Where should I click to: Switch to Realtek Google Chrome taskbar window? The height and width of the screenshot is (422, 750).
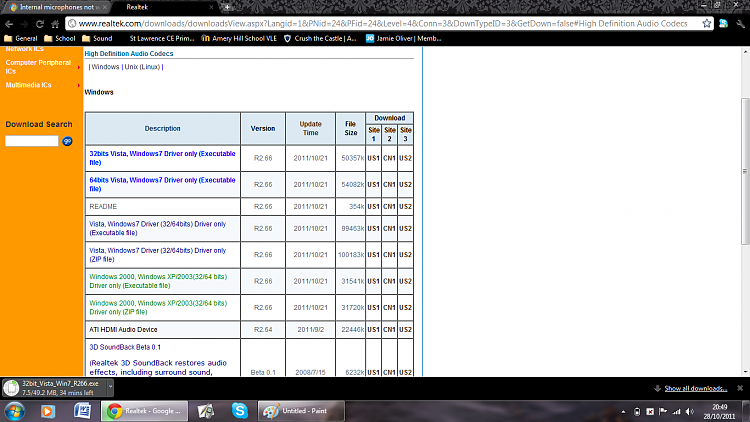coord(144,411)
